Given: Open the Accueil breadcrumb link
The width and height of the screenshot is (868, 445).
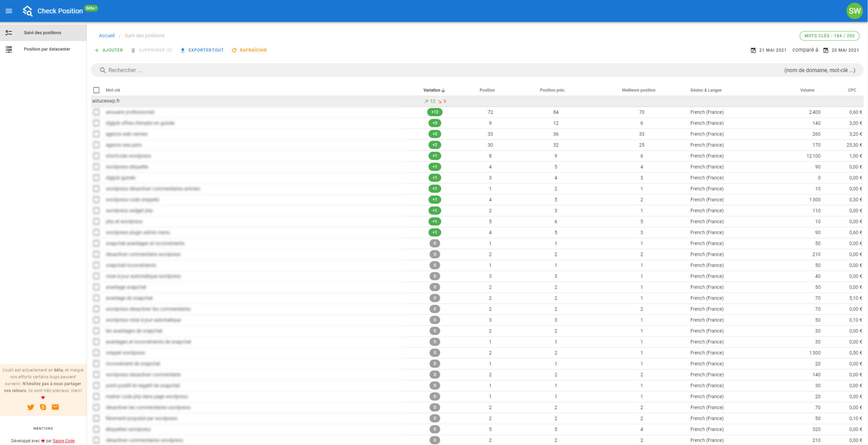Looking at the screenshot, I should pos(107,36).
